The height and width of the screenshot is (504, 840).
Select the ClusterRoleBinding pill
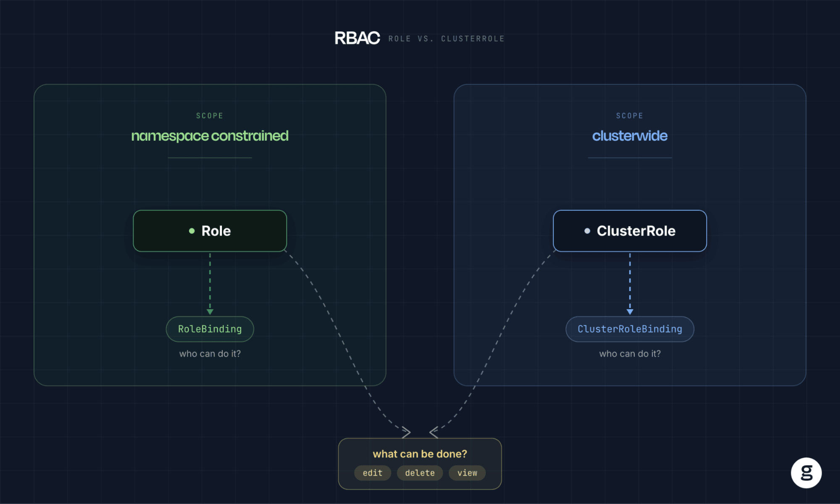[x=630, y=329]
